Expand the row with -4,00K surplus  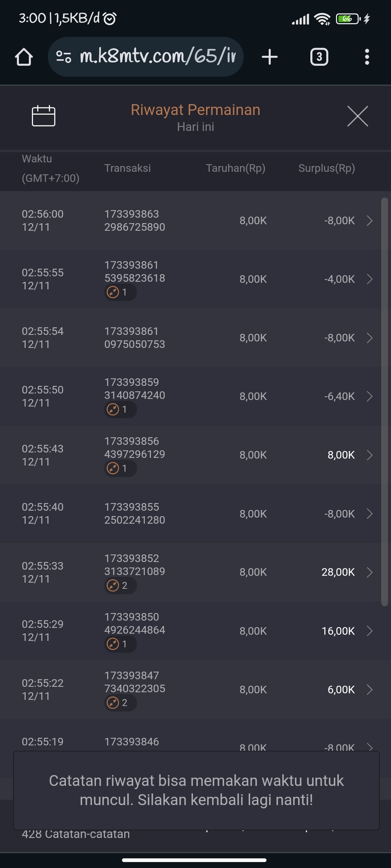pyautogui.click(x=369, y=279)
